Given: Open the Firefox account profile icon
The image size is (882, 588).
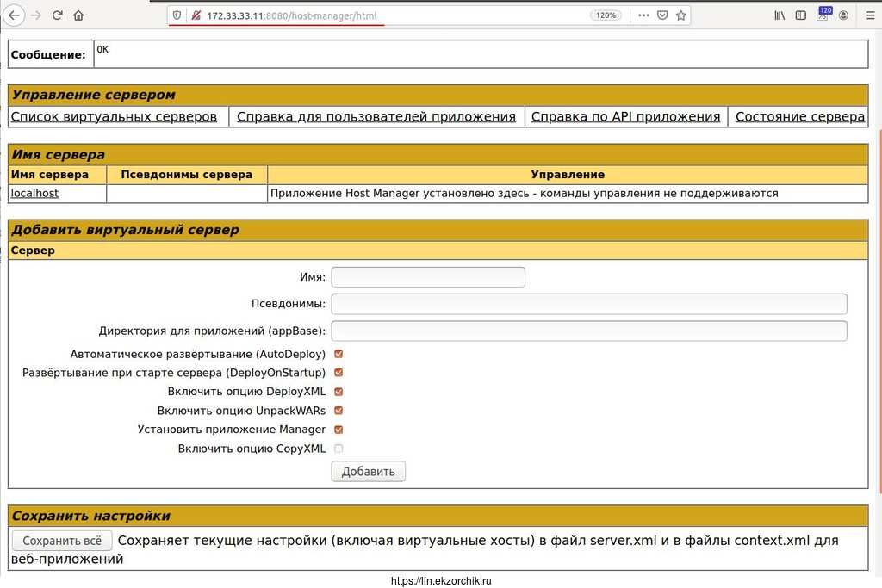Looking at the screenshot, I should click(843, 15).
